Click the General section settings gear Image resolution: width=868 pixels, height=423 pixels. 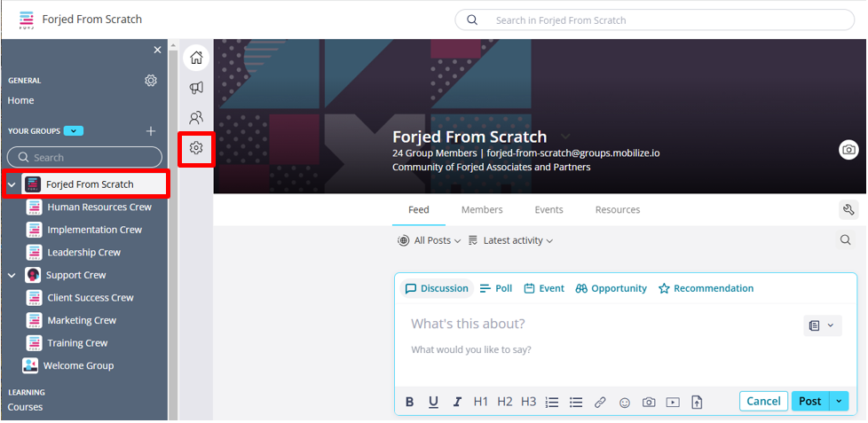tap(151, 81)
